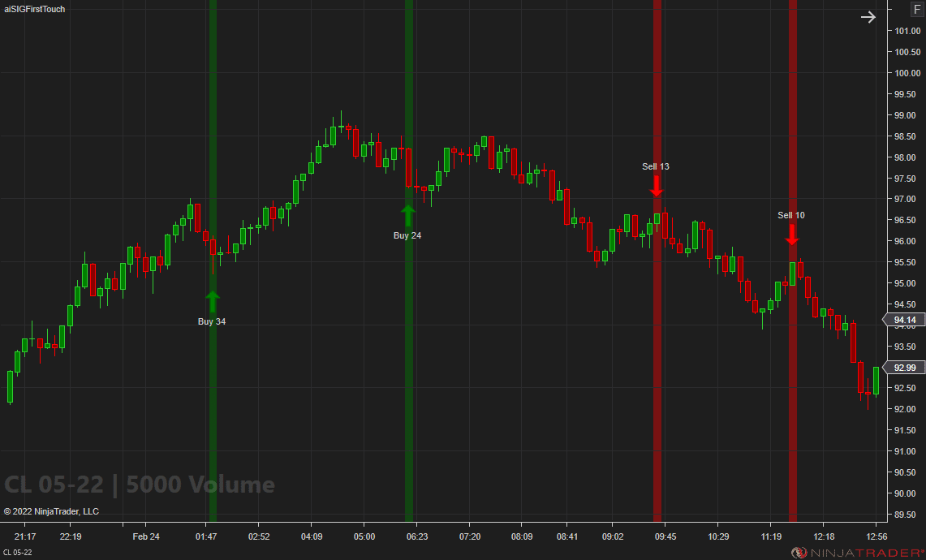Click the F fixed-scale icon on price axis
Viewport: 926px width, 560px height.
pyautogui.click(x=918, y=10)
